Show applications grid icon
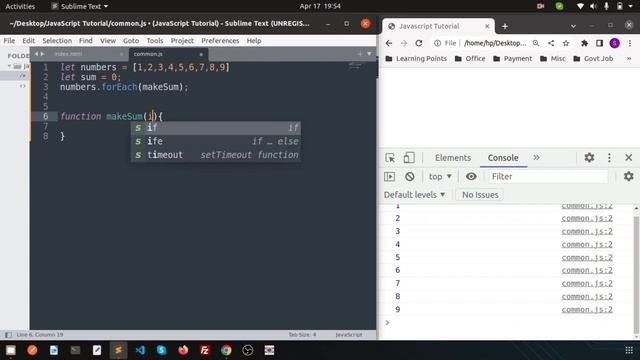Screen dimensions: 640x360 click(x=629, y=350)
